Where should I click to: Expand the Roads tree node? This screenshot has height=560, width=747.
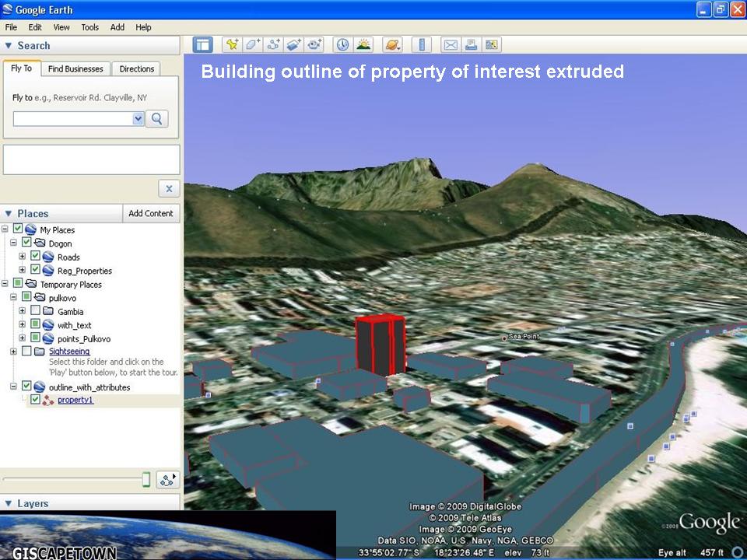tap(22, 256)
